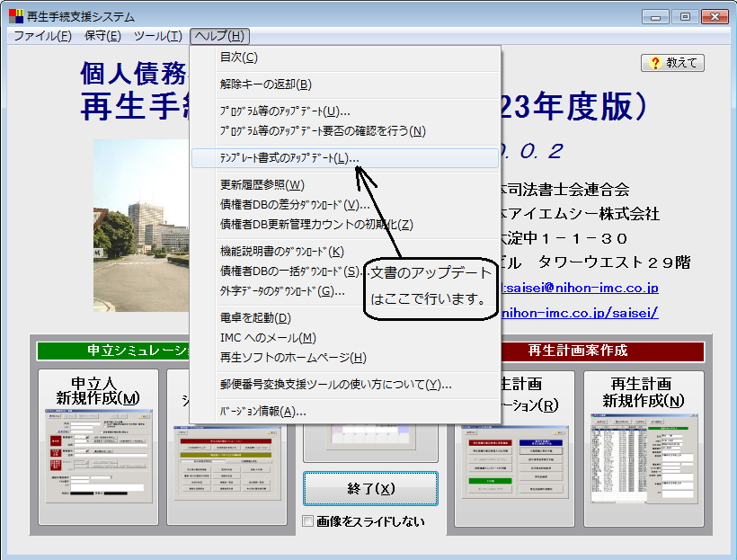Select IMC へのメール(M) menu item

[x=268, y=338]
